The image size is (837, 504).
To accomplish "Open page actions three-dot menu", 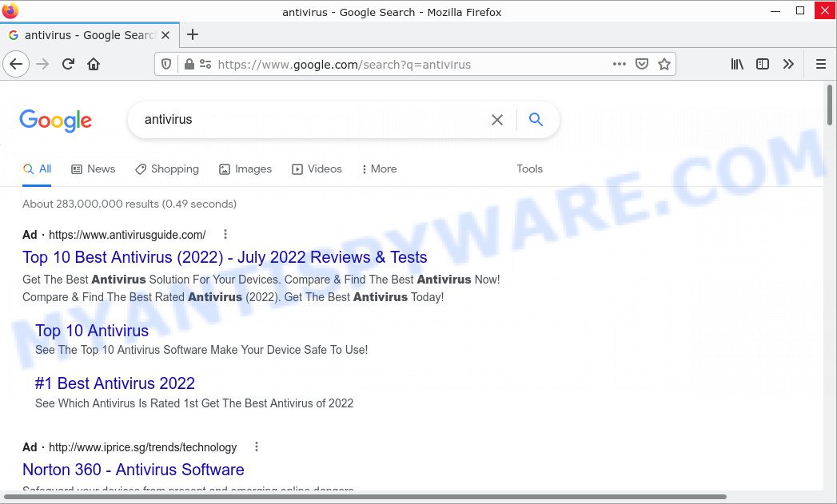I will (620, 64).
